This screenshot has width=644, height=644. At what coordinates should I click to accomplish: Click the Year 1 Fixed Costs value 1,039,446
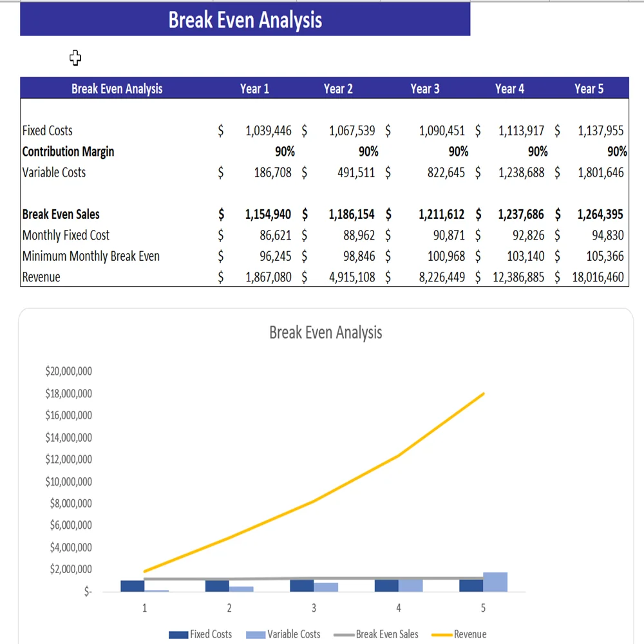[268, 131]
